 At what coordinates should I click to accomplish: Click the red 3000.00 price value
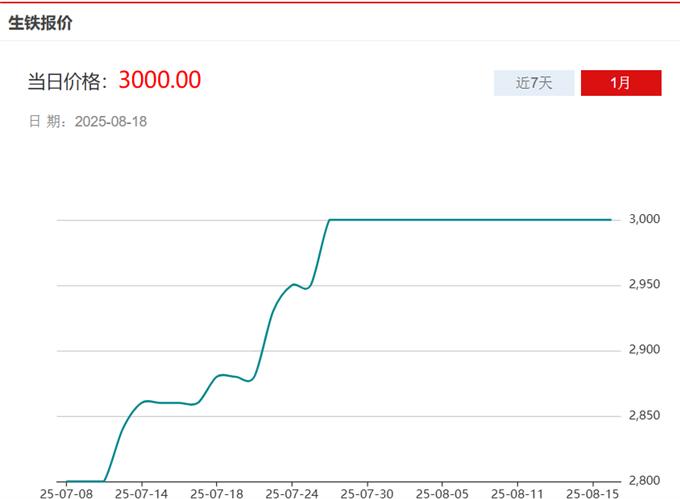pos(160,80)
